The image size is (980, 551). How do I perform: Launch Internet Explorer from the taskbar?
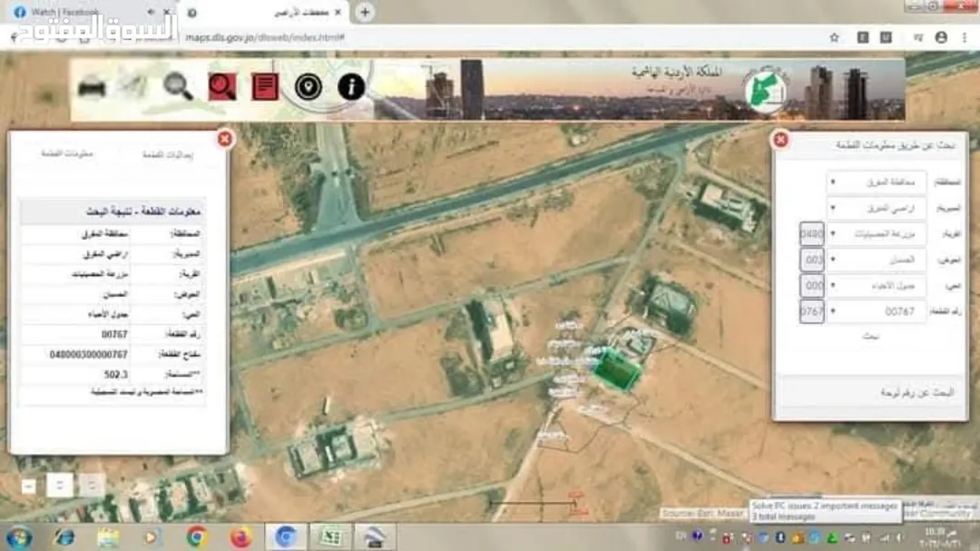pos(64,537)
